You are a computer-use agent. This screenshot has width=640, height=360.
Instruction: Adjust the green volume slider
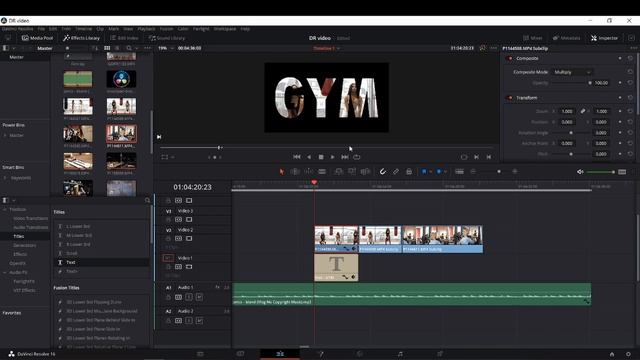click(600, 172)
